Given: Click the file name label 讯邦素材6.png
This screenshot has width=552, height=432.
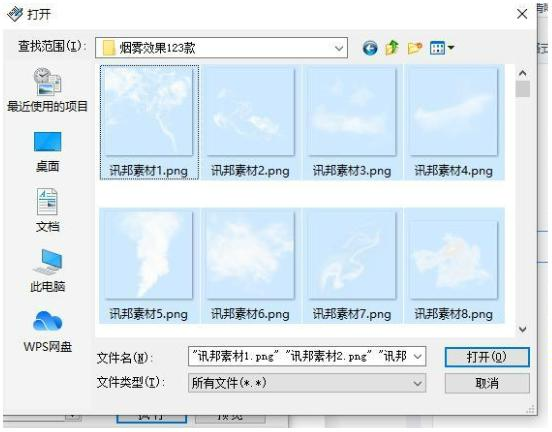Looking at the screenshot, I should pos(250,314).
